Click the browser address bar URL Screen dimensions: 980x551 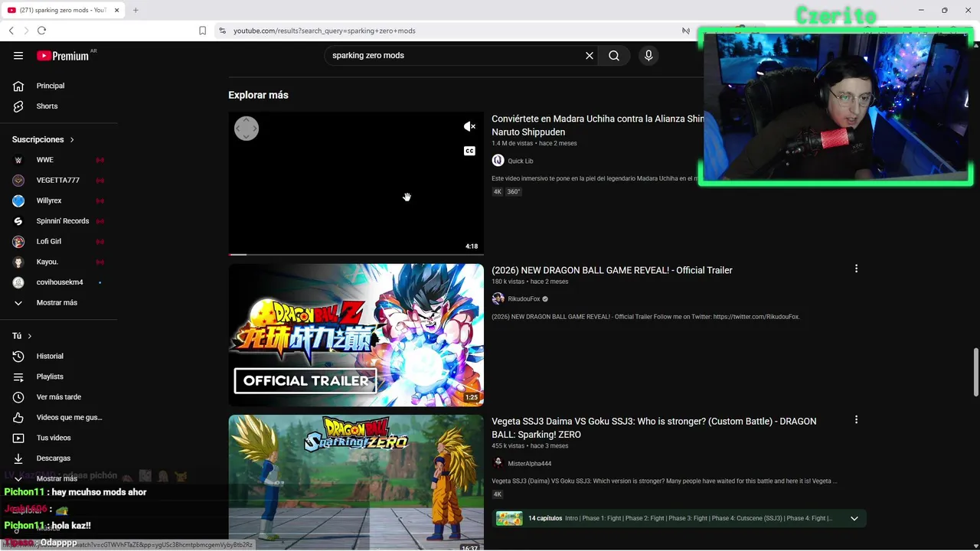325,31
